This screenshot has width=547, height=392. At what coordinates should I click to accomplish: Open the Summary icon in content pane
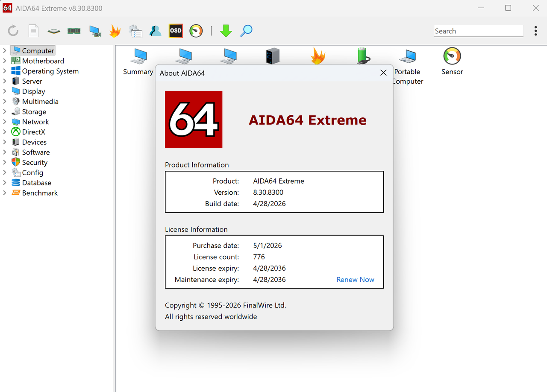(x=139, y=56)
